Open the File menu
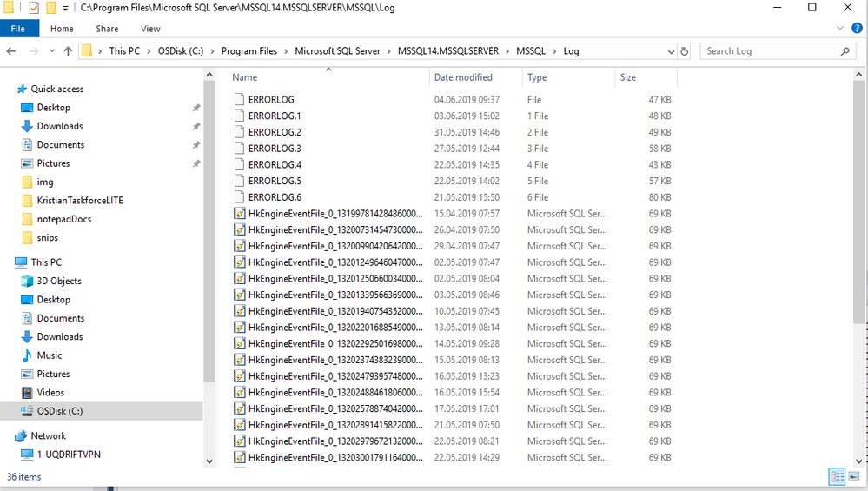This screenshot has width=868, height=491. click(x=18, y=29)
